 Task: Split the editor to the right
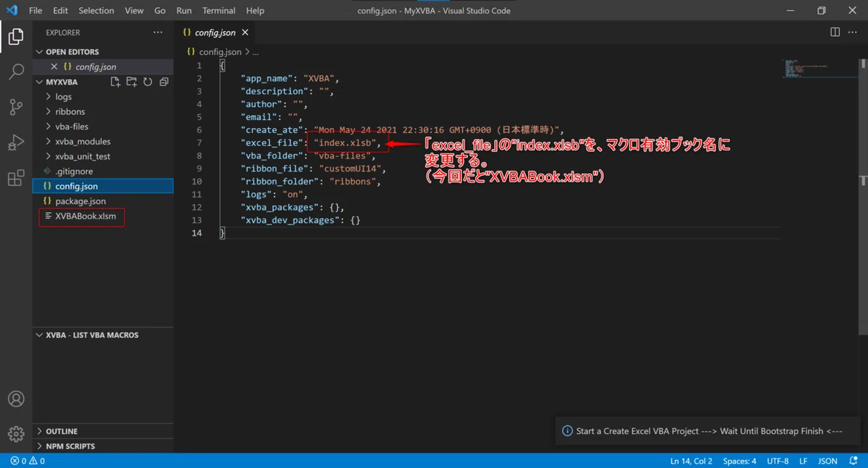pos(835,33)
